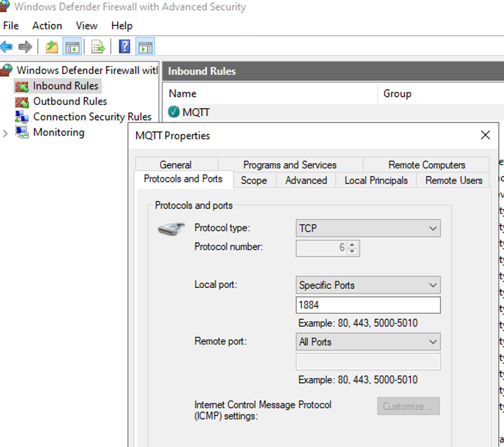Select Connection Security Rules in the tree
Viewport: 504px width, 447px height.
pyautogui.click(x=92, y=117)
